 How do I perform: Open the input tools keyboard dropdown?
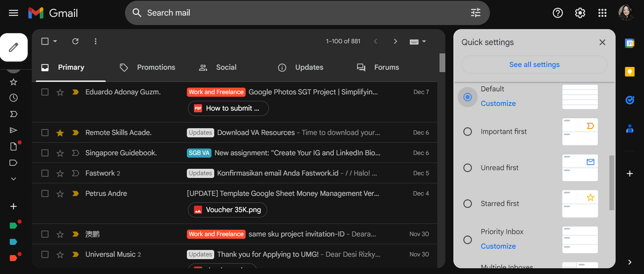(418, 42)
